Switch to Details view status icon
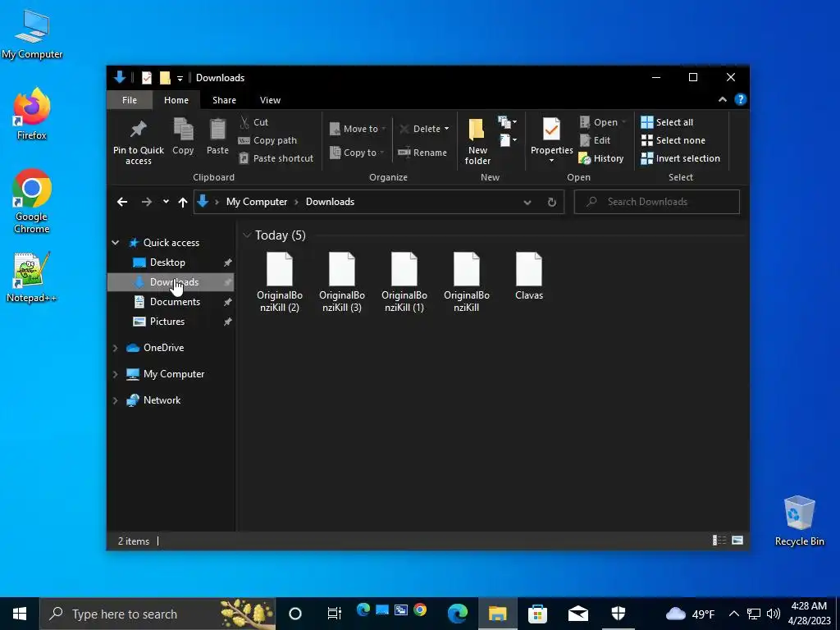The width and height of the screenshot is (840, 630). coord(719,541)
